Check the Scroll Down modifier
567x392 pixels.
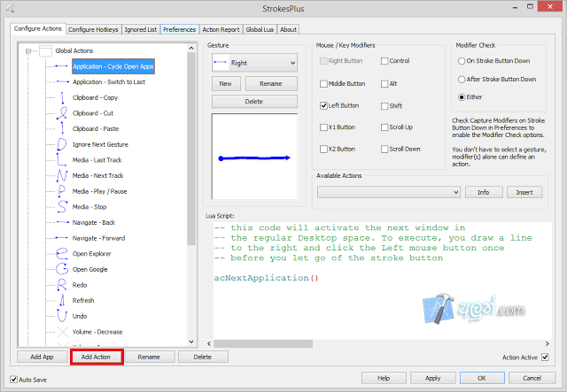tap(384, 149)
